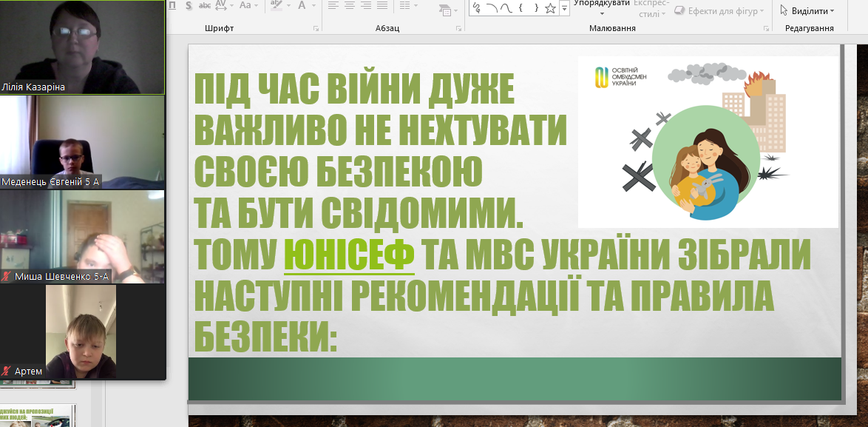
Task: Open Ефекти для фігур menu
Action: pos(719,11)
